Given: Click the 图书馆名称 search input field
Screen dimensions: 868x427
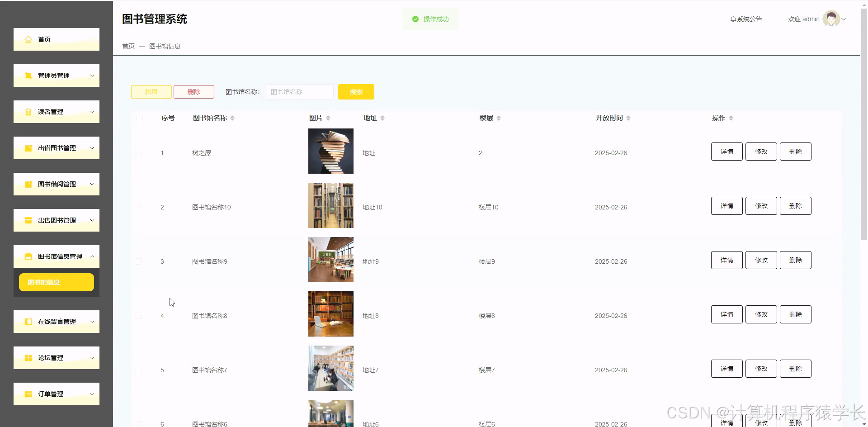Looking at the screenshot, I should tap(299, 91).
